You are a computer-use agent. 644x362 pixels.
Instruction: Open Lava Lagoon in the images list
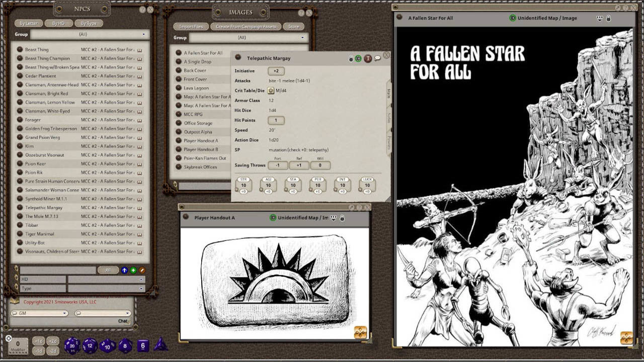pos(196,88)
